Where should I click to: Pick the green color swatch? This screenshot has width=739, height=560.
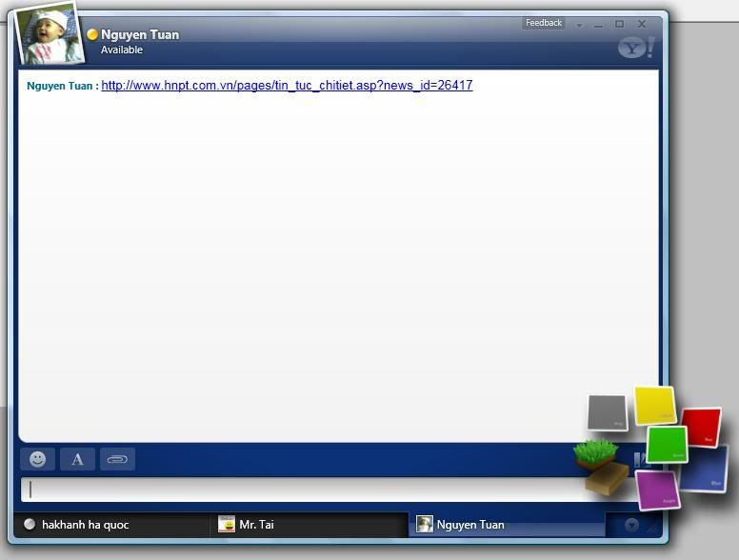pos(667,444)
